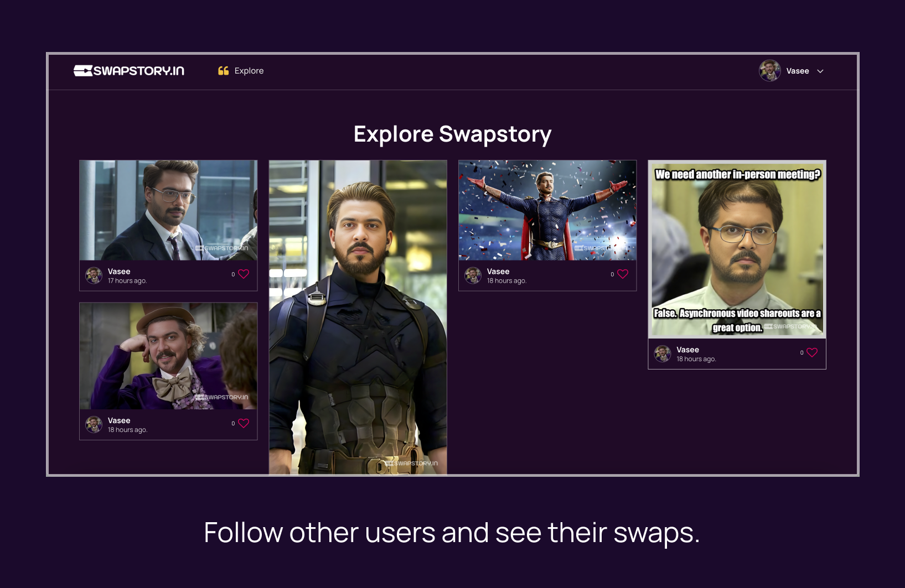Click author avatar on the 17 hours ago card
905x588 pixels.
94,275
